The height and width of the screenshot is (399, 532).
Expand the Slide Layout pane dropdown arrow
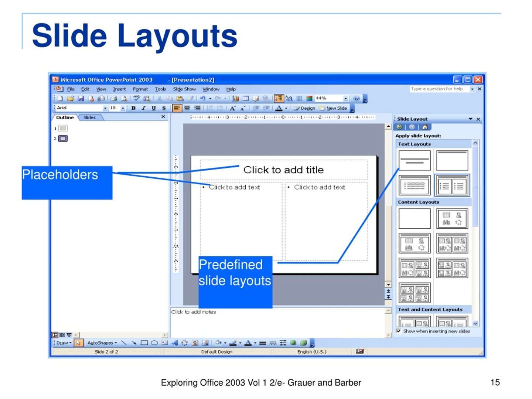(x=471, y=119)
